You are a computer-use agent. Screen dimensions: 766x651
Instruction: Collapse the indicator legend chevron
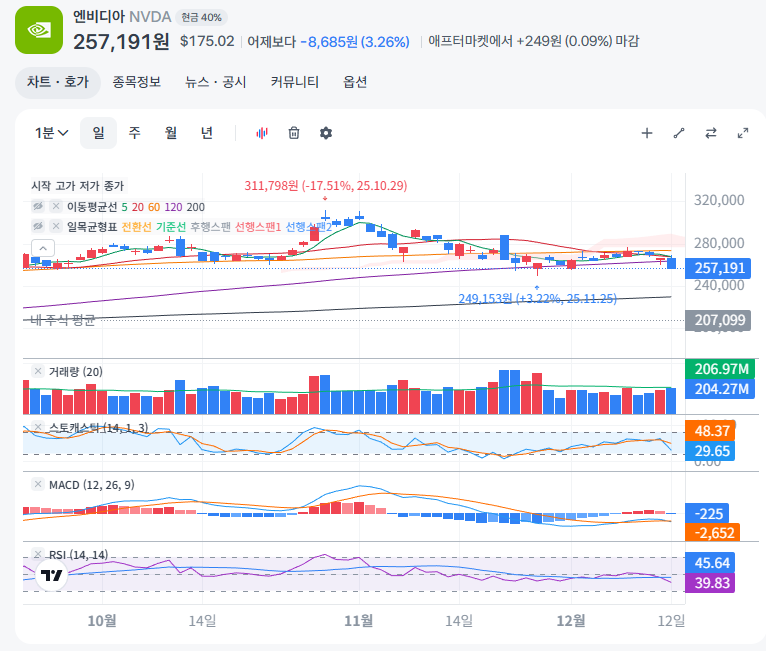(43, 248)
